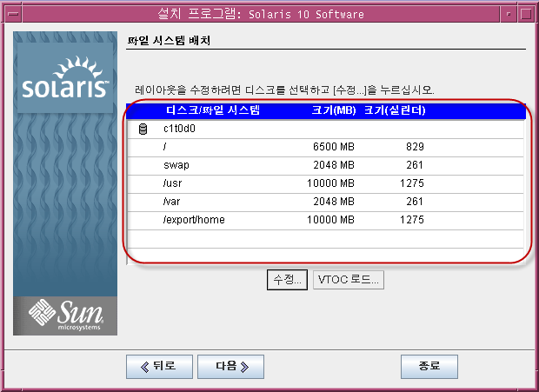Click the 파일 시스템 배치 heading
Image resolution: width=539 pixels, height=392 pixels.
pos(169,41)
